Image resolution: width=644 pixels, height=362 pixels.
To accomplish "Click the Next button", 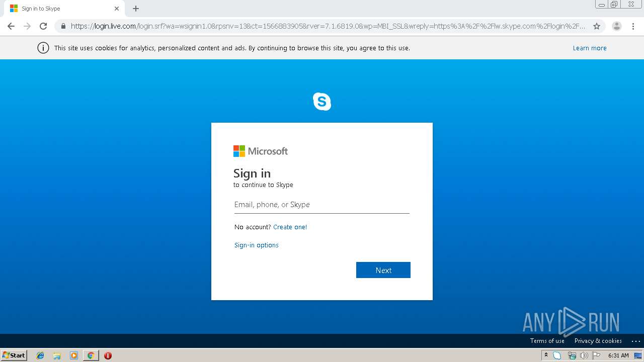I will tap(383, 270).
